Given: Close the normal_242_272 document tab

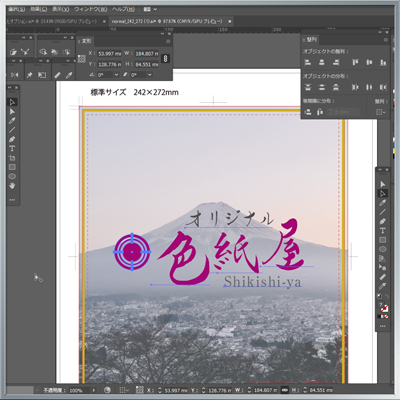Looking at the screenshot, I should (230, 21).
